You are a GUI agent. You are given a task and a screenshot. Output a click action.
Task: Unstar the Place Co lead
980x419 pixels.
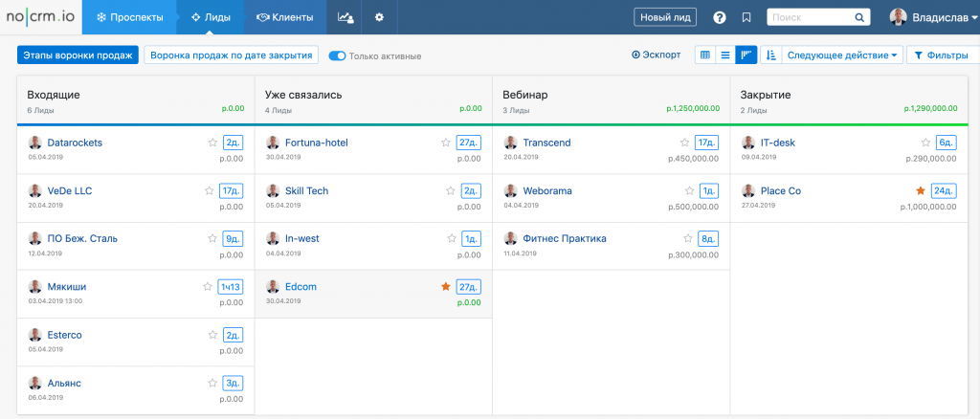[x=921, y=190]
